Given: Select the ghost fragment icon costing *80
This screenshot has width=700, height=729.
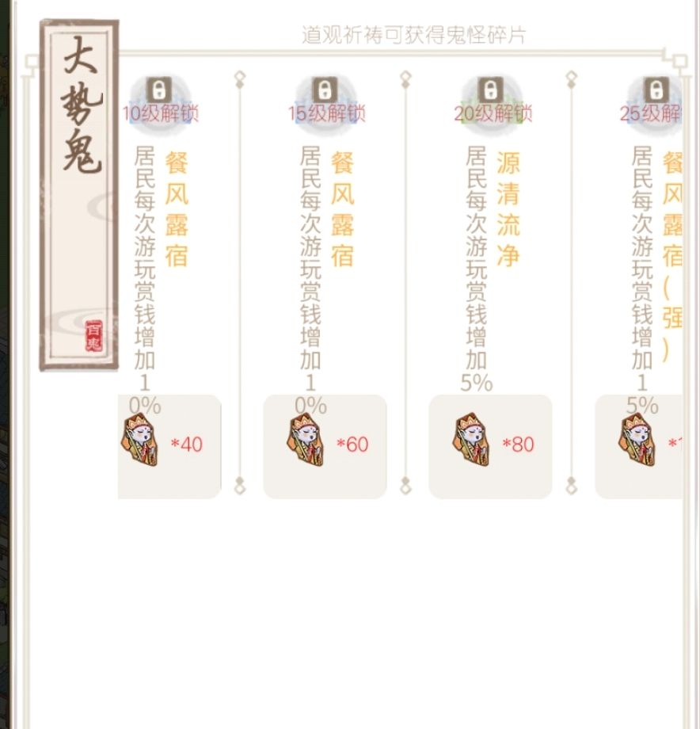Looking at the screenshot, I should point(471,441).
